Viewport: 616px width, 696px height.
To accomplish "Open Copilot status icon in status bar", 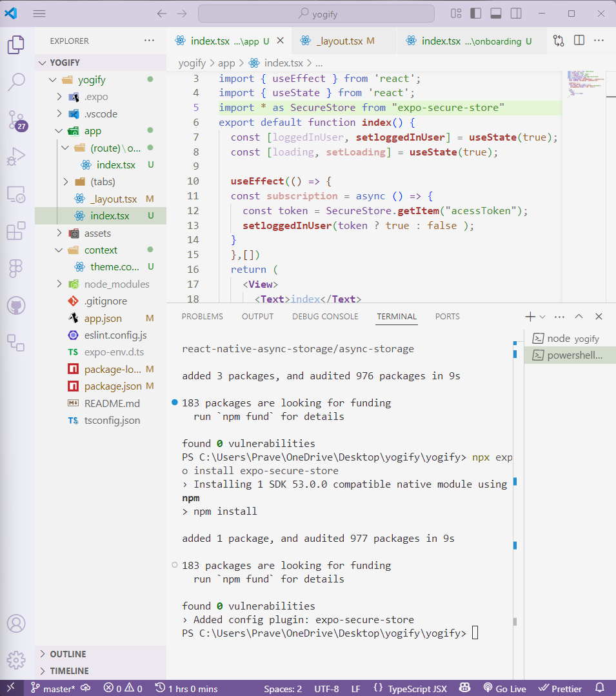I will coord(464,688).
